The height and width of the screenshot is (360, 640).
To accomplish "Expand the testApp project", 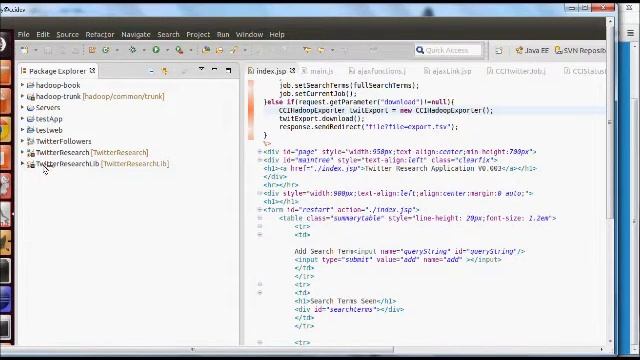I will click(22, 118).
